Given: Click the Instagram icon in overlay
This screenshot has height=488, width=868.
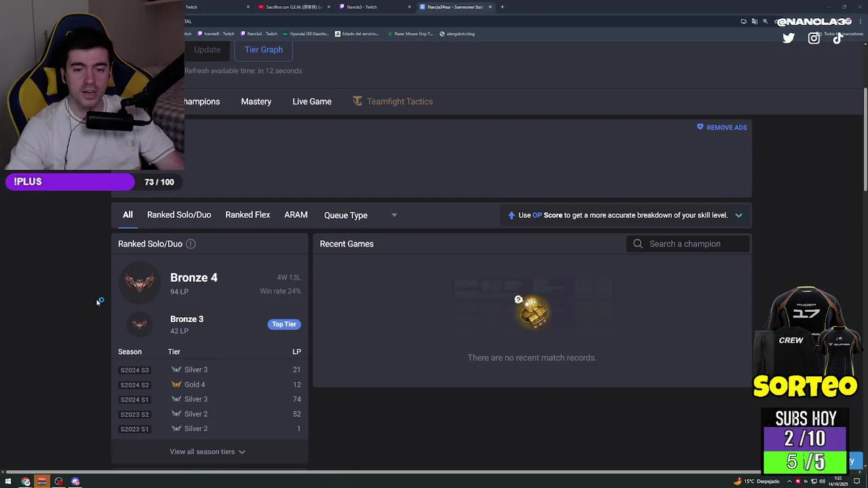Looking at the screenshot, I should tap(814, 38).
